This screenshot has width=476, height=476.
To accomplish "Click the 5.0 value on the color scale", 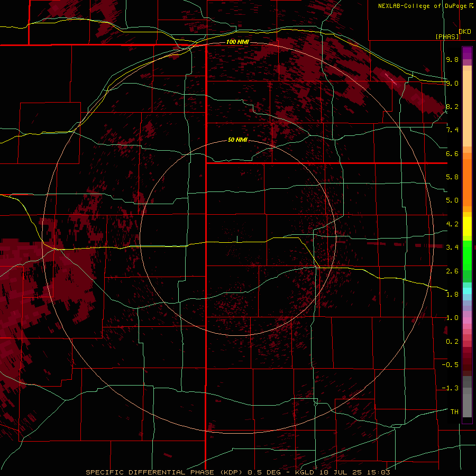I will [452, 200].
